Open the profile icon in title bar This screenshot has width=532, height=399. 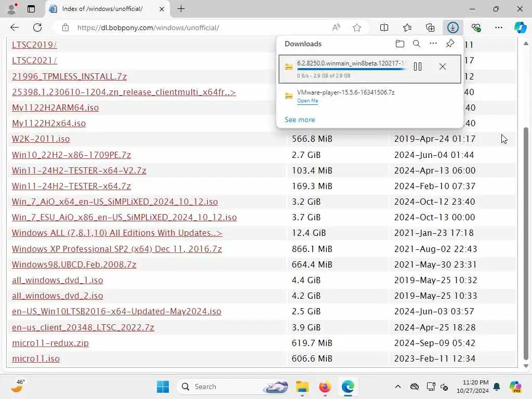click(12, 9)
